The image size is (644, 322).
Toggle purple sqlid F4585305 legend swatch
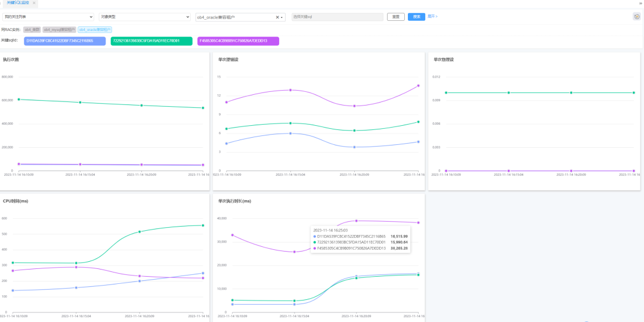click(238, 41)
